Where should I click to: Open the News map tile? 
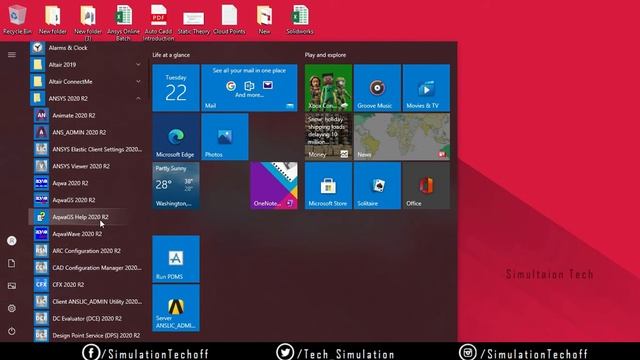coord(402,137)
